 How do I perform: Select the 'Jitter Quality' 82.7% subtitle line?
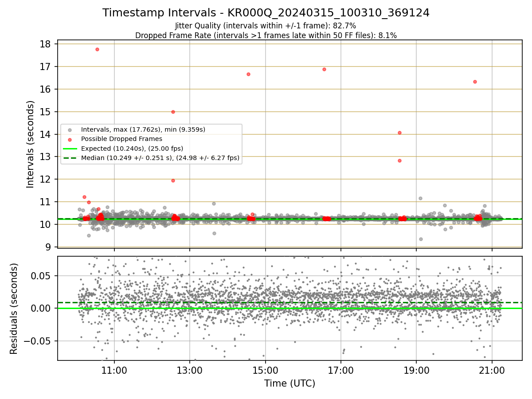(x=266, y=26)
